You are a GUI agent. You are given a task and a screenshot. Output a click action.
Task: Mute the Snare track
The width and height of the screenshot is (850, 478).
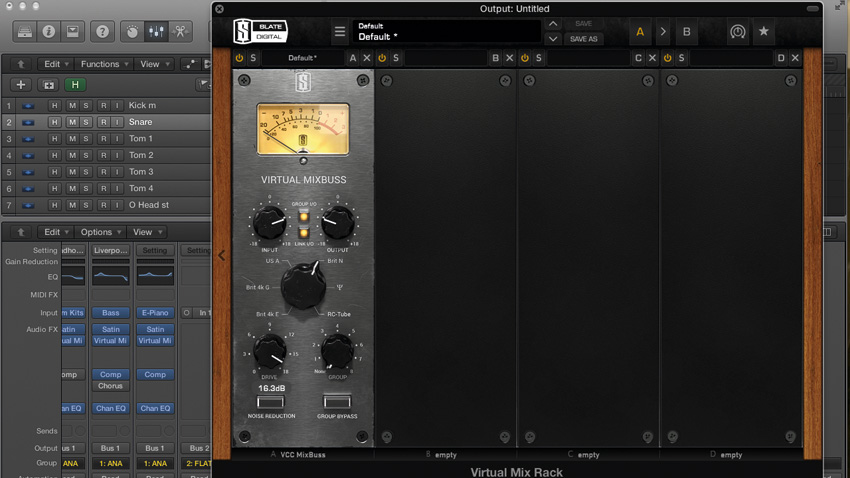[x=72, y=122]
